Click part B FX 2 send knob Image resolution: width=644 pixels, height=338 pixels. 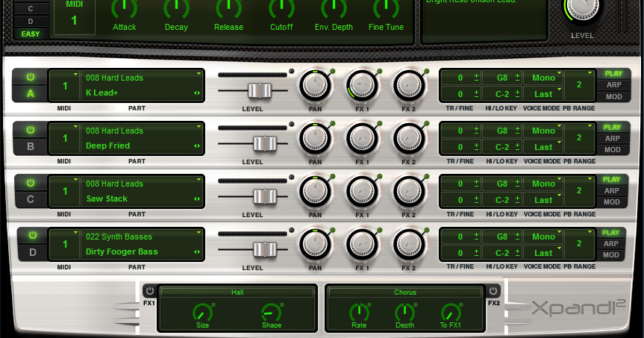click(x=409, y=139)
